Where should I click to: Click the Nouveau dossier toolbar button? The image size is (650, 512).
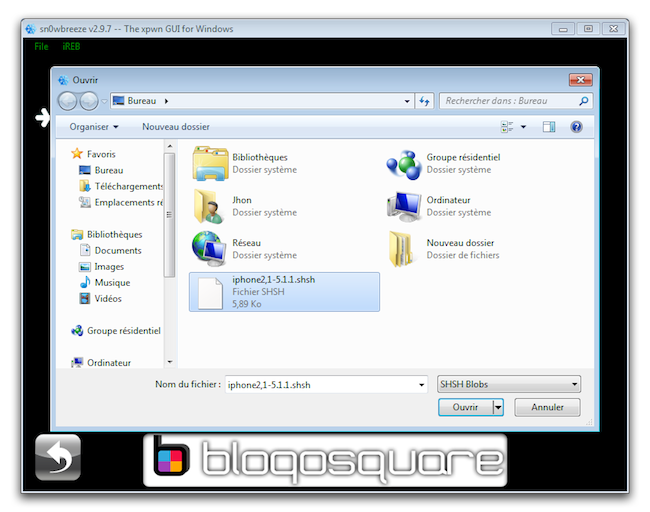pos(176,127)
